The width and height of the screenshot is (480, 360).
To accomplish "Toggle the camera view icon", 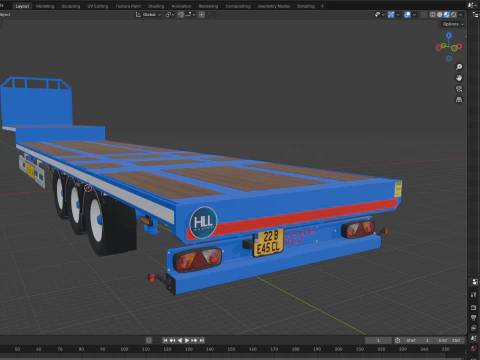I will point(459,89).
